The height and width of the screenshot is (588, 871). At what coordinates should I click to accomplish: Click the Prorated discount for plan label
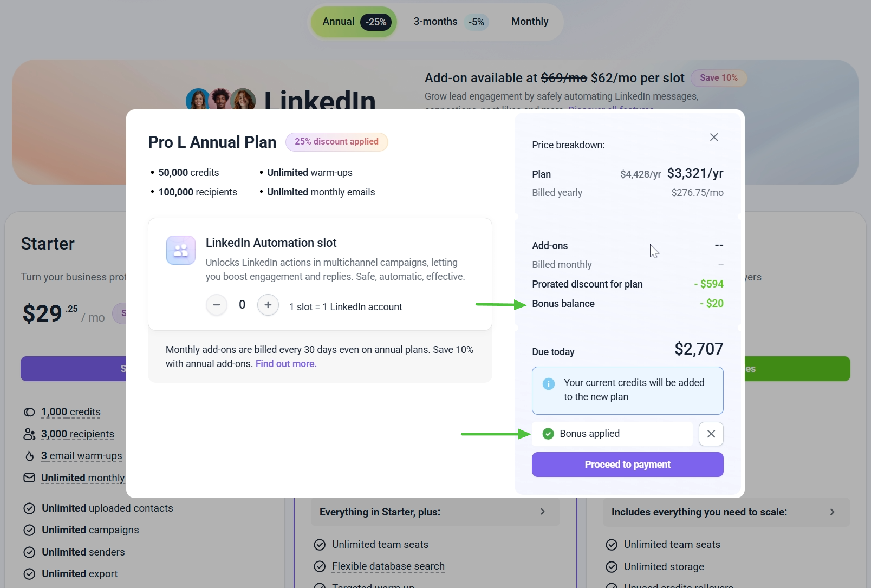[587, 284]
